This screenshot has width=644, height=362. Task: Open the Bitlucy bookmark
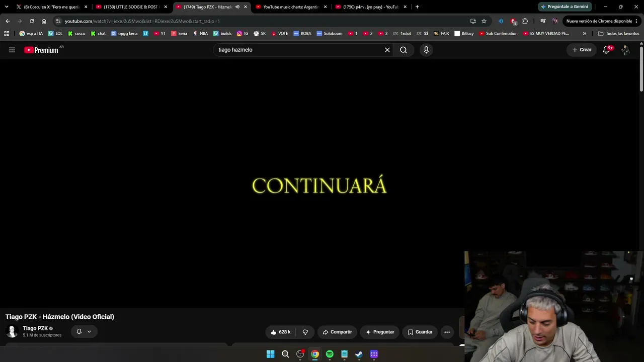[x=464, y=34]
